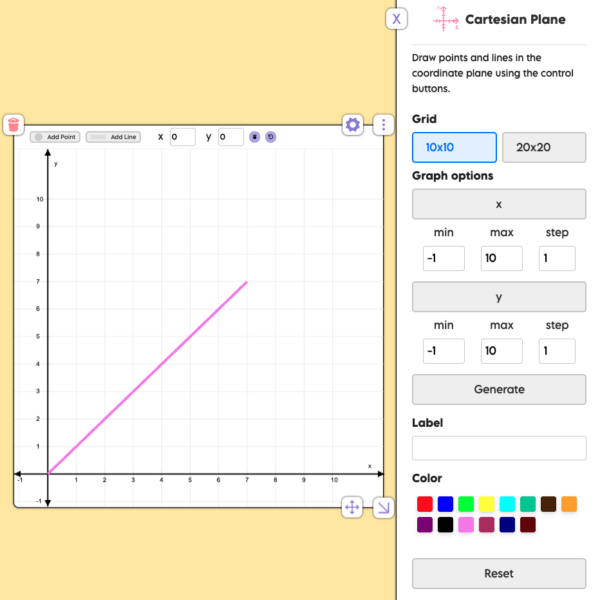
Task: Click the small purple undo icon
Action: pyautogui.click(x=270, y=137)
